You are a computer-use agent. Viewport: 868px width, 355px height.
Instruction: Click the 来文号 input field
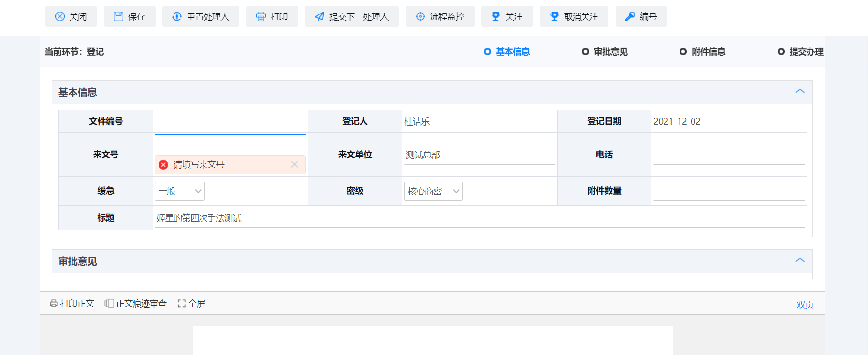pyautogui.click(x=231, y=144)
